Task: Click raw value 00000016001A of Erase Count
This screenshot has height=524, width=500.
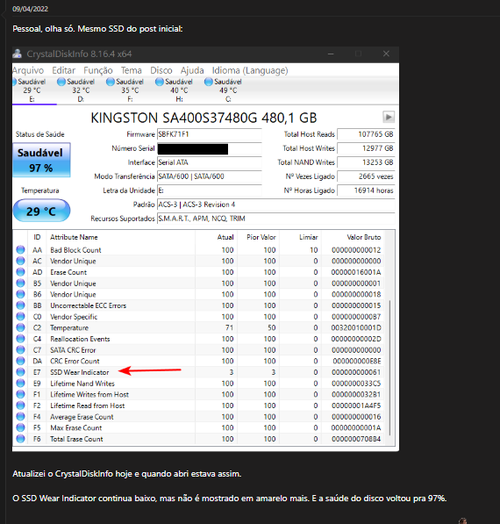Action: (356, 272)
